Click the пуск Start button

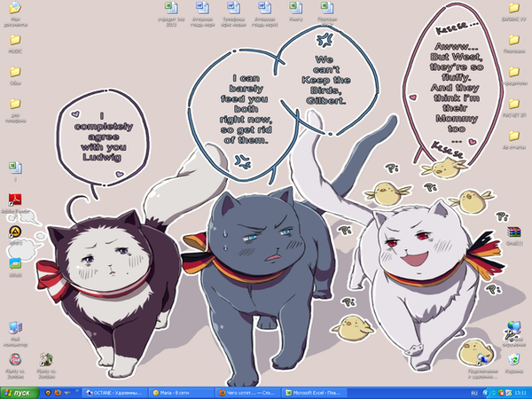20,391
